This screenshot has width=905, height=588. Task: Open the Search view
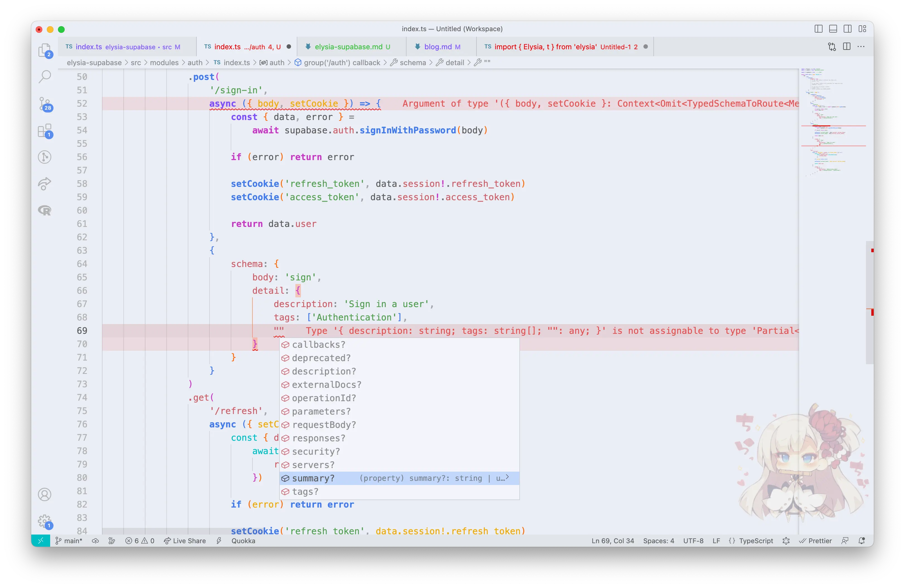point(45,76)
